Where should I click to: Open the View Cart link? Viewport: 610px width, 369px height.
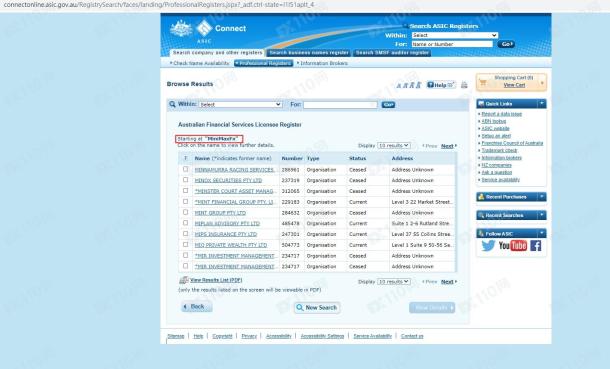point(514,85)
